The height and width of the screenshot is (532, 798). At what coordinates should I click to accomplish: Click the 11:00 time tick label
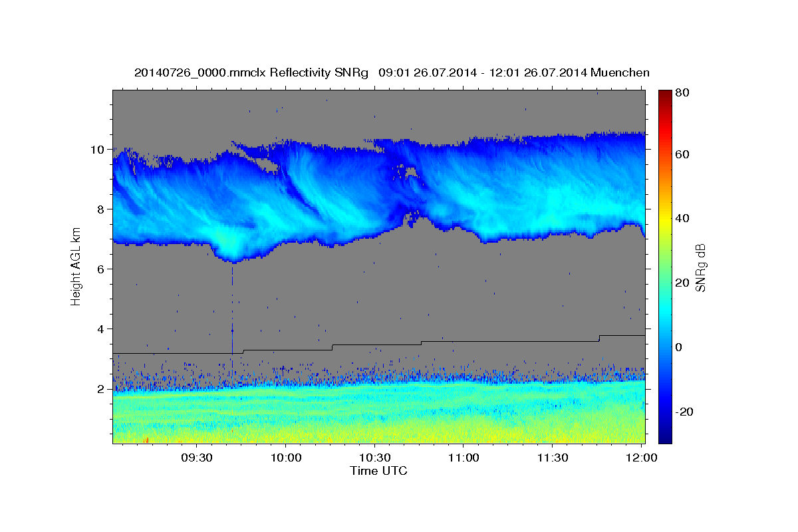[x=464, y=458]
